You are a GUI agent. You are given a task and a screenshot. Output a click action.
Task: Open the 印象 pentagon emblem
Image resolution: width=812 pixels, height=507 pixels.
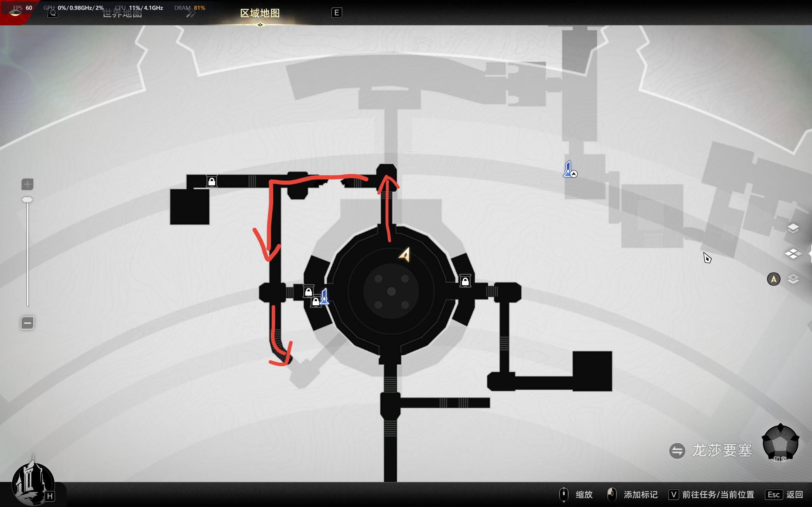(x=780, y=443)
